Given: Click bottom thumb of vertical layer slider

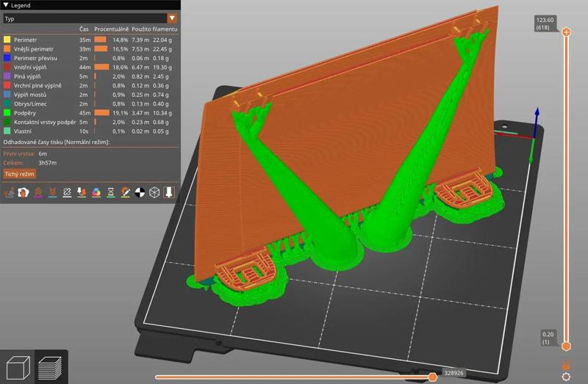Looking at the screenshot, I should click(566, 346).
